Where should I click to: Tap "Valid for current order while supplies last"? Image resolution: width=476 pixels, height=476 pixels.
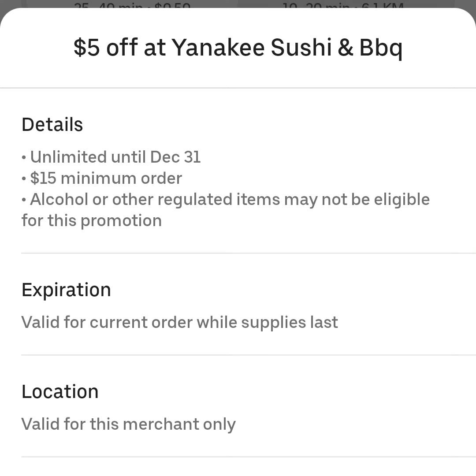click(x=180, y=322)
